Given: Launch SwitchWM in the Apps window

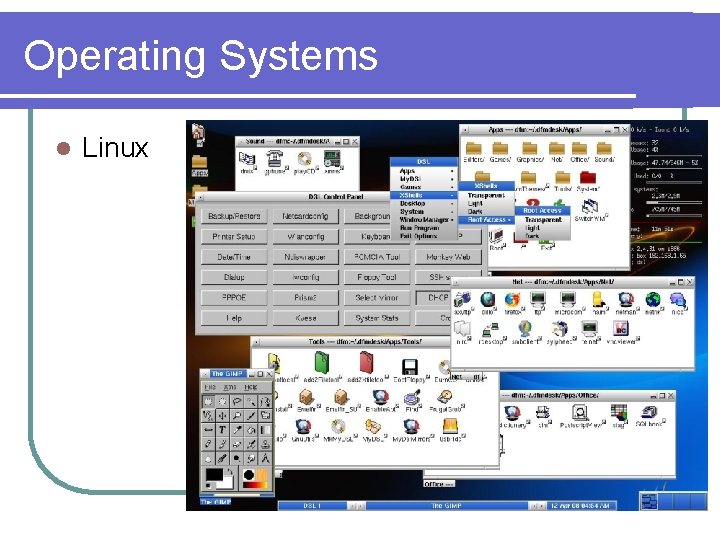Looking at the screenshot, I should pyautogui.click(x=590, y=209).
